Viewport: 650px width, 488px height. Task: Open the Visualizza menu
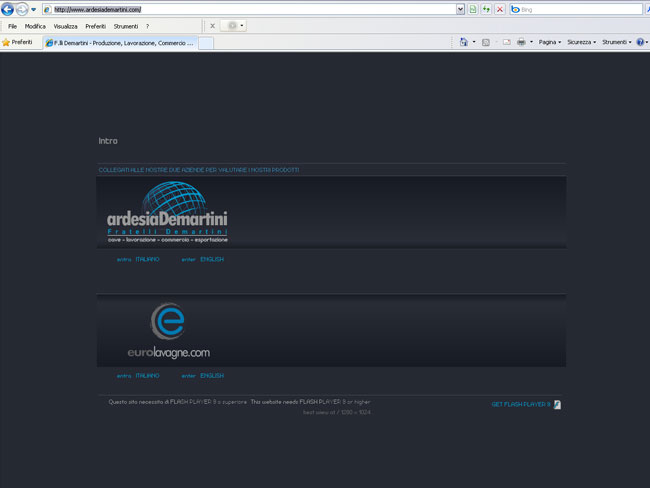65,26
